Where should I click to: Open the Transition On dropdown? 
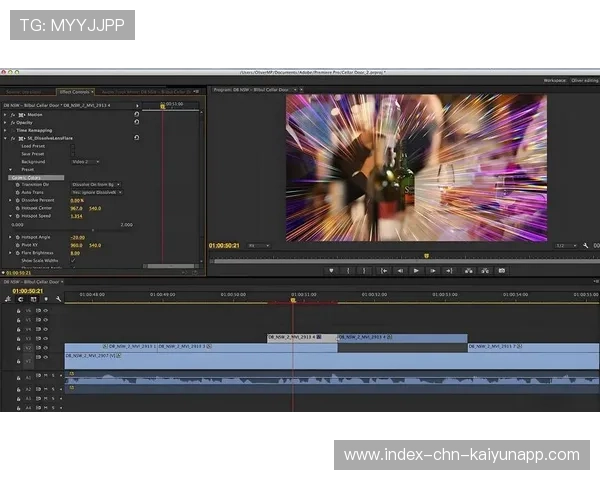(x=96, y=184)
